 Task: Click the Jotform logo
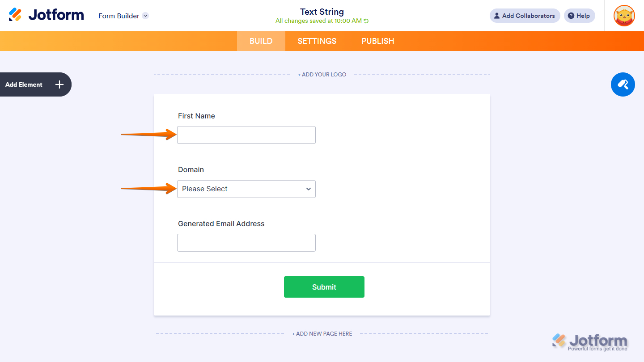[x=46, y=14]
